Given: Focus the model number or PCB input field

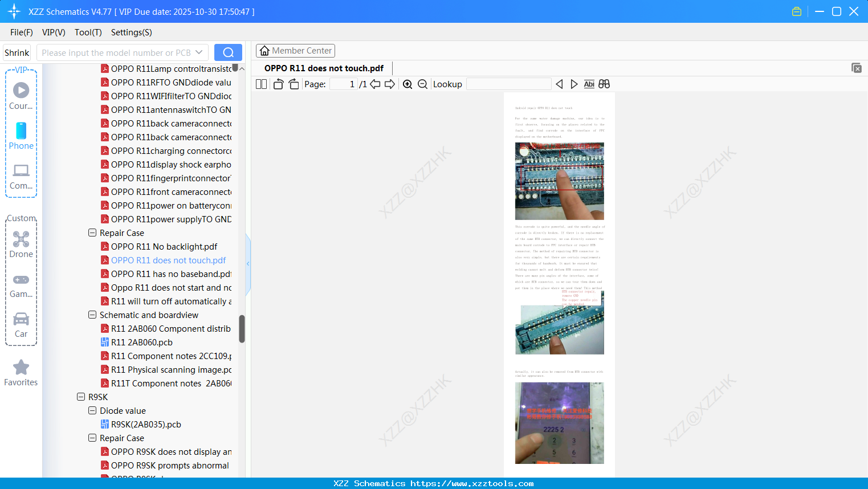Looking at the screenshot, I should [116, 52].
